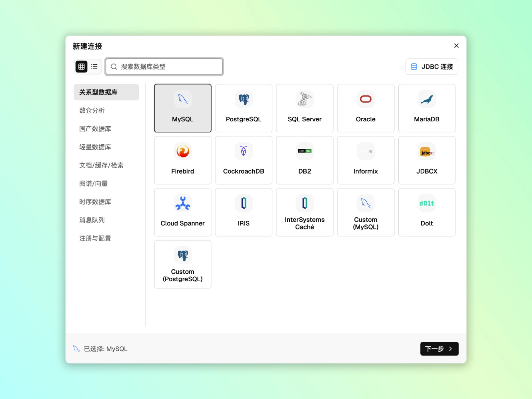Screen dimensions: 532x399
Task: Select the Oracle database card
Action: 366,108
